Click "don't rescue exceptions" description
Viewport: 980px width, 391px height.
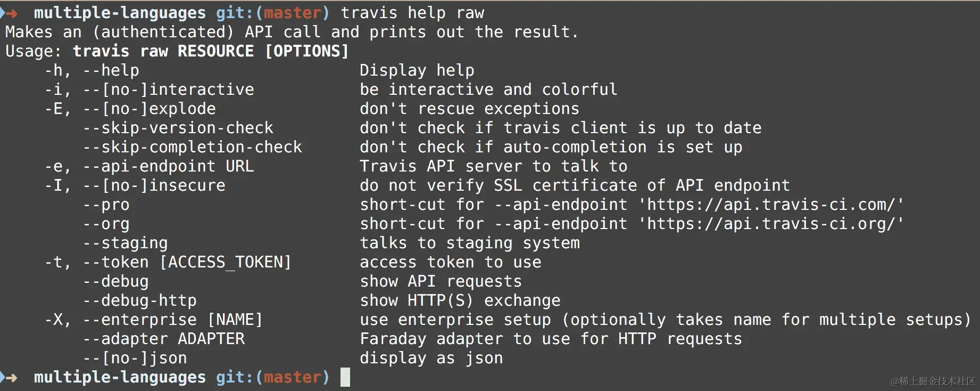click(x=470, y=109)
